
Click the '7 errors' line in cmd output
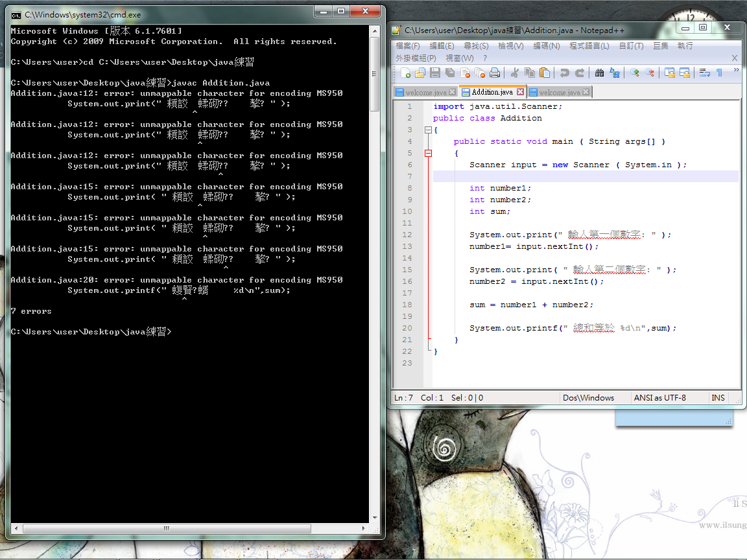31,311
